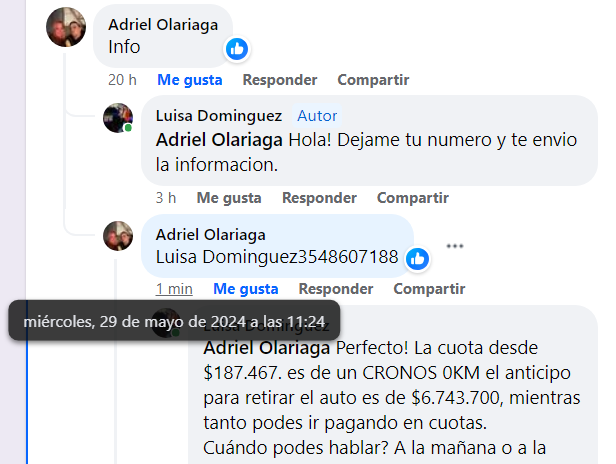Click Responder under the Info comment

[x=280, y=80]
